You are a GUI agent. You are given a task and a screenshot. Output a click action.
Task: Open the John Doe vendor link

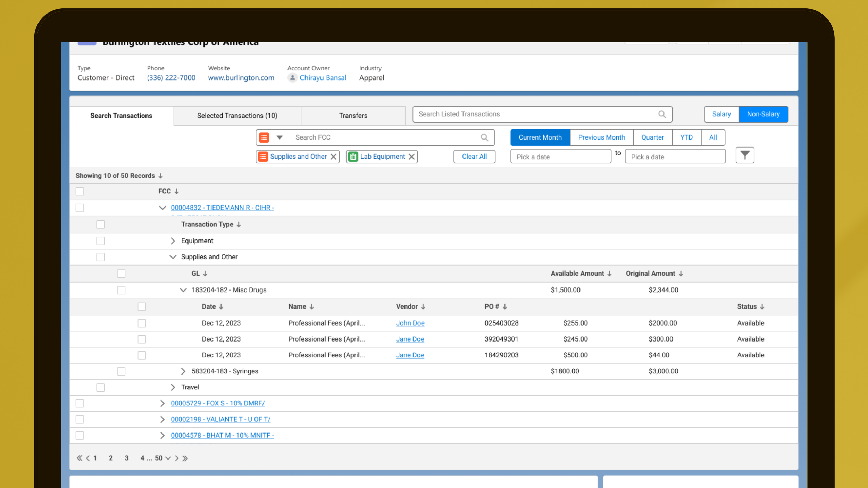(410, 323)
